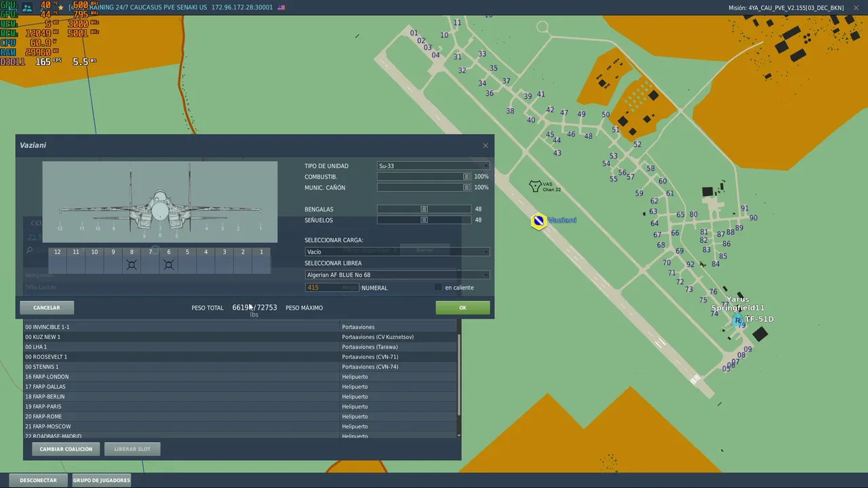Click the Desconectar button
Image resolution: width=868 pixels, height=488 pixels.
(x=38, y=480)
